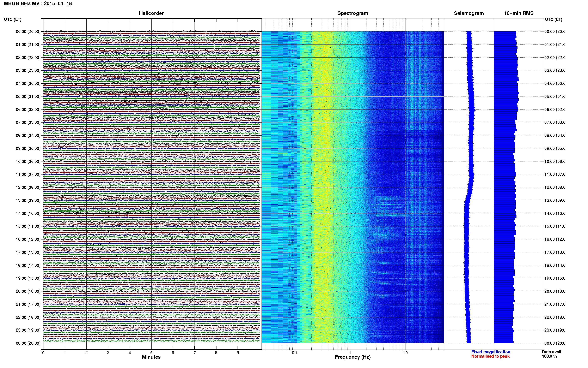Click the right-axis time label starting '12:00 (08:'
The height and width of the screenshot is (368, 588).
(555, 187)
